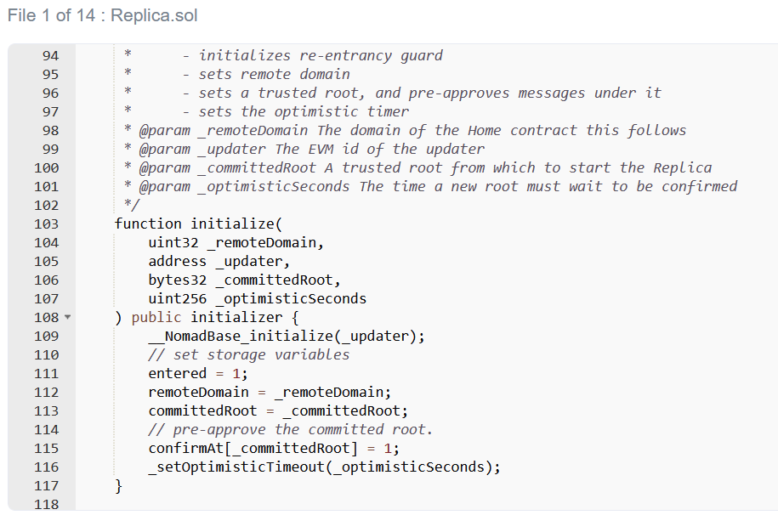Click line number 115 in the gutter

pos(46,449)
